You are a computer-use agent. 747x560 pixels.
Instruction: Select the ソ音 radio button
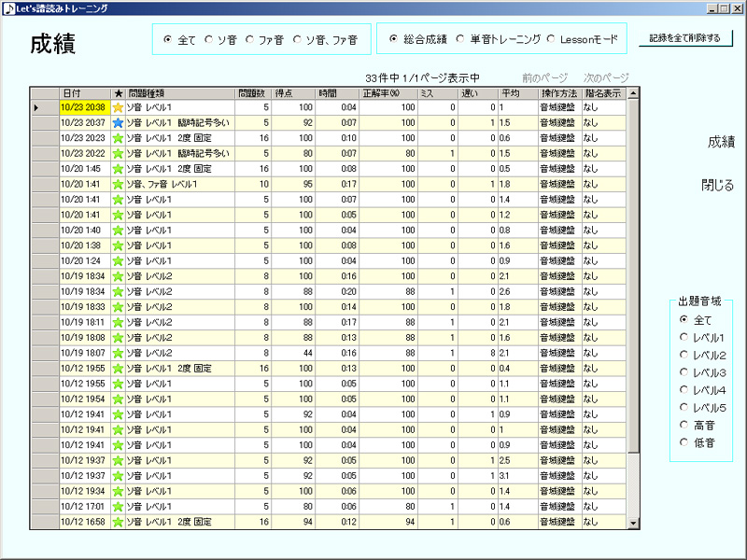[208, 39]
